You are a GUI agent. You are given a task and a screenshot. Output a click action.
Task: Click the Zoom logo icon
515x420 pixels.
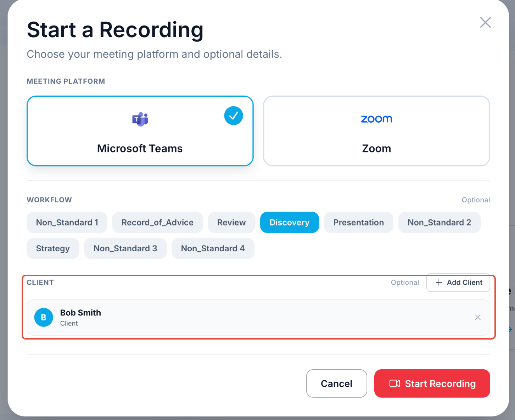point(376,119)
